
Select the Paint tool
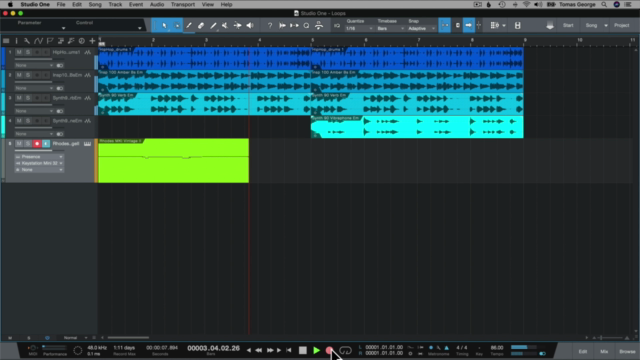point(213,25)
